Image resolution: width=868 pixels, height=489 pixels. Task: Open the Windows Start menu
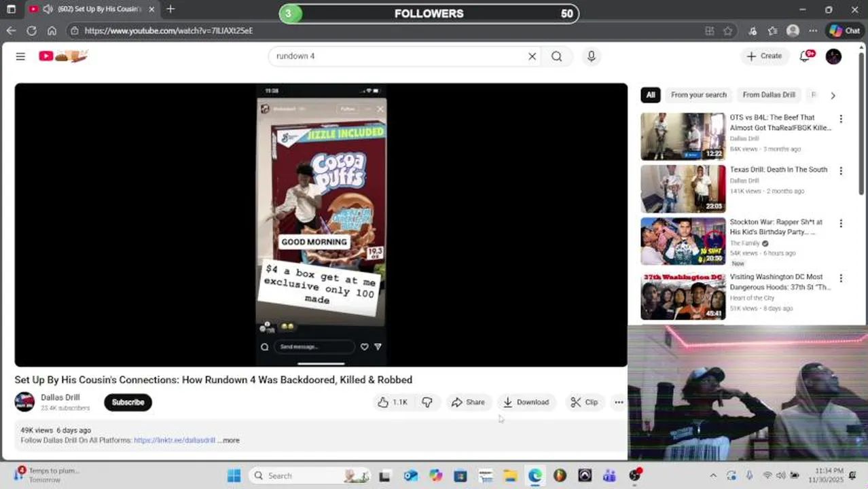coord(234,475)
